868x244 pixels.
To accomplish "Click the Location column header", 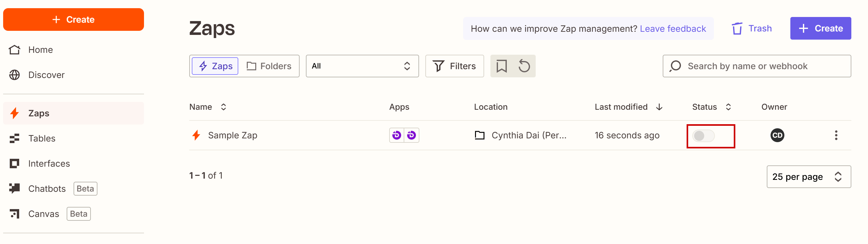I will pyautogui.click(x=491, y=107).
